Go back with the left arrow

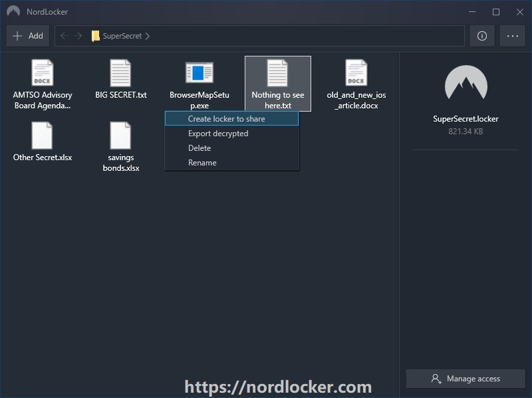pos(64,36)
